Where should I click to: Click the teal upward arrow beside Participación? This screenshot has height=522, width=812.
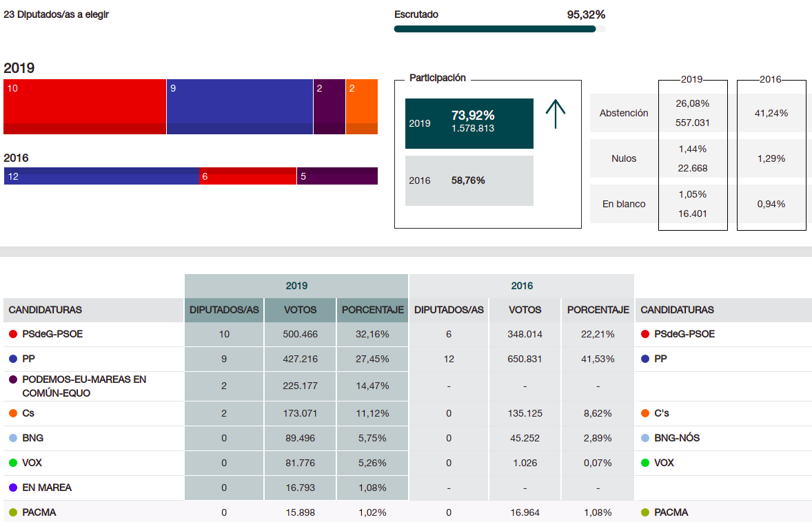556,114
